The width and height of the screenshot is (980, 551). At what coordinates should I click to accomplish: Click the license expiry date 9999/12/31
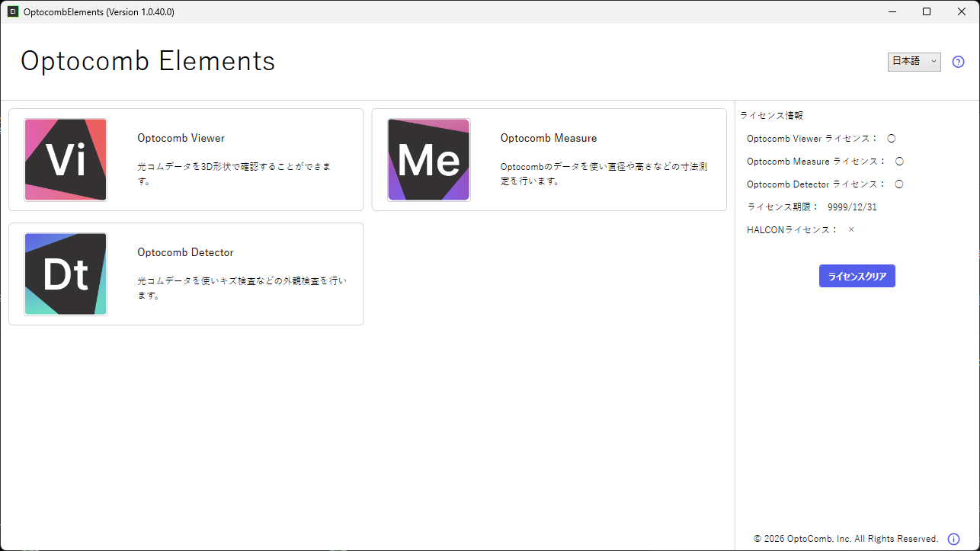[x=852, y=207]
